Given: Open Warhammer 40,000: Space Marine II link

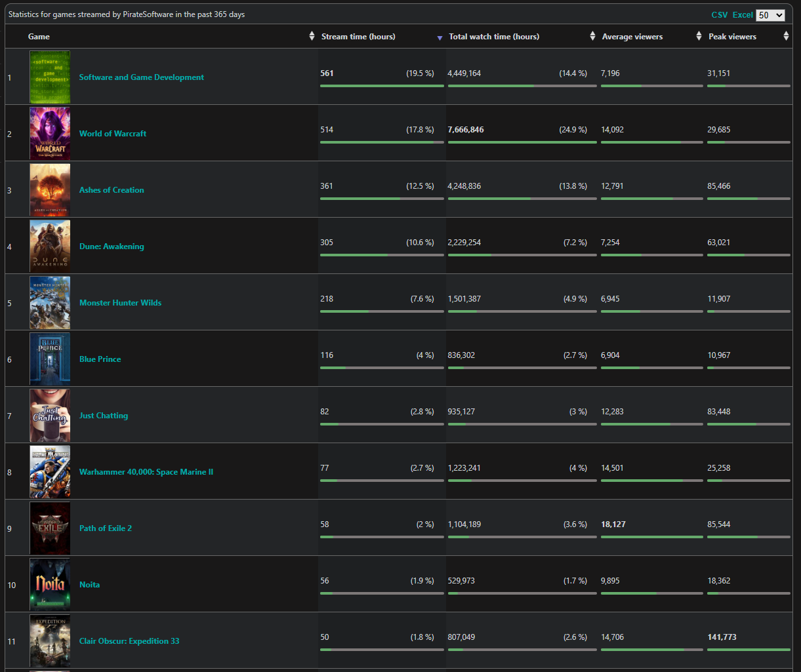Looking at the screenshot, I should pyautogui.click(x=146, y=472).
